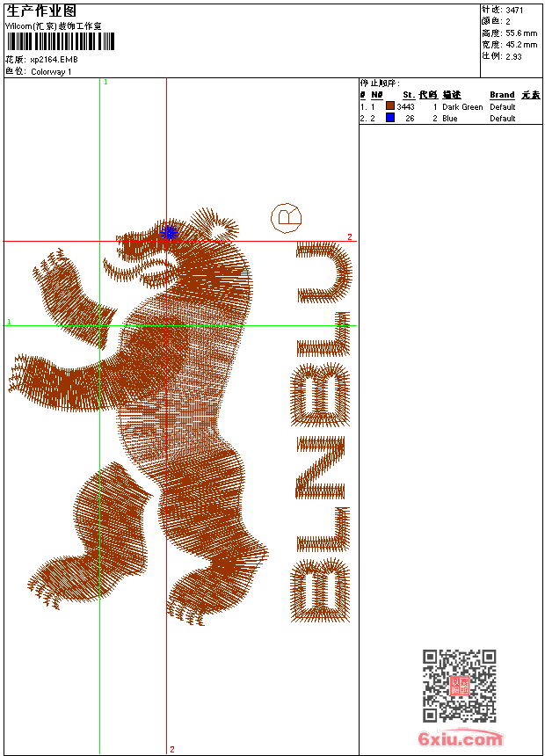Click the Wilcom(汇京)装饰工作室 studio name

(x=53, y=26)
